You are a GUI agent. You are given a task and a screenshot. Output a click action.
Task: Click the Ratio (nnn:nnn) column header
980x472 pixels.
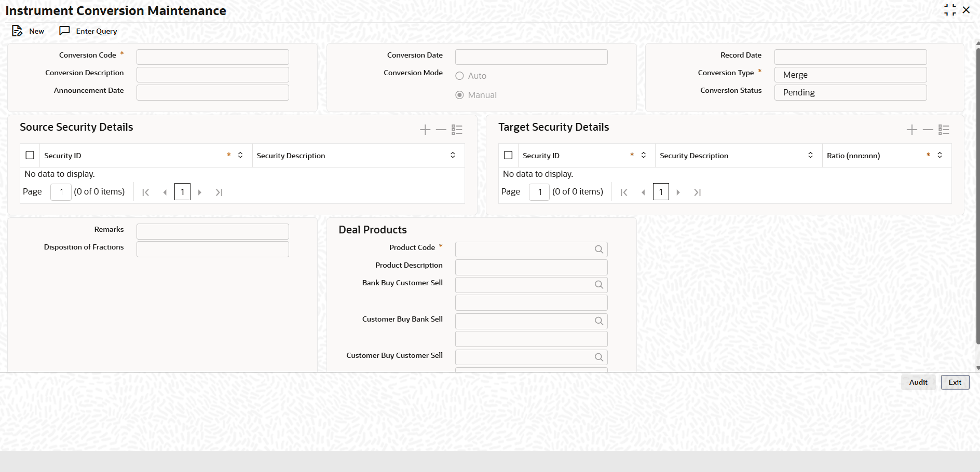(x=853, y=156)
